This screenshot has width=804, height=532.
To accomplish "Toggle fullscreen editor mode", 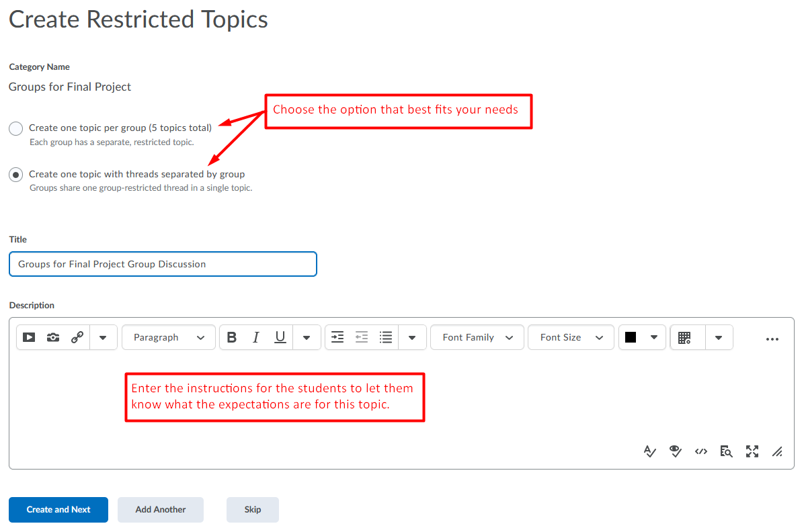I will pos(752,451).
